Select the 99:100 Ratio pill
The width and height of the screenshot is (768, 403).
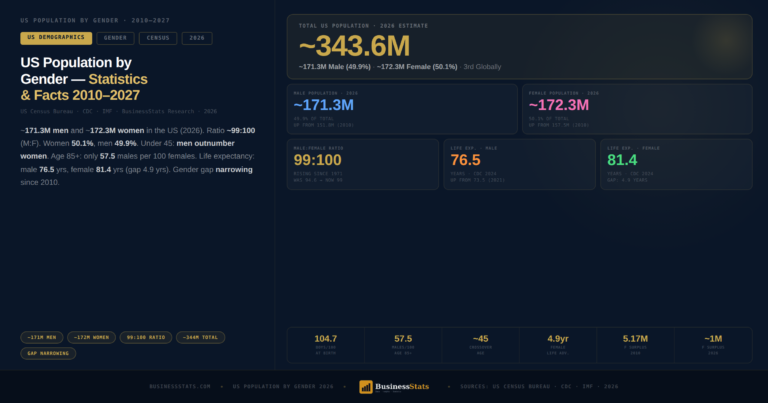(x=145, y=337)
